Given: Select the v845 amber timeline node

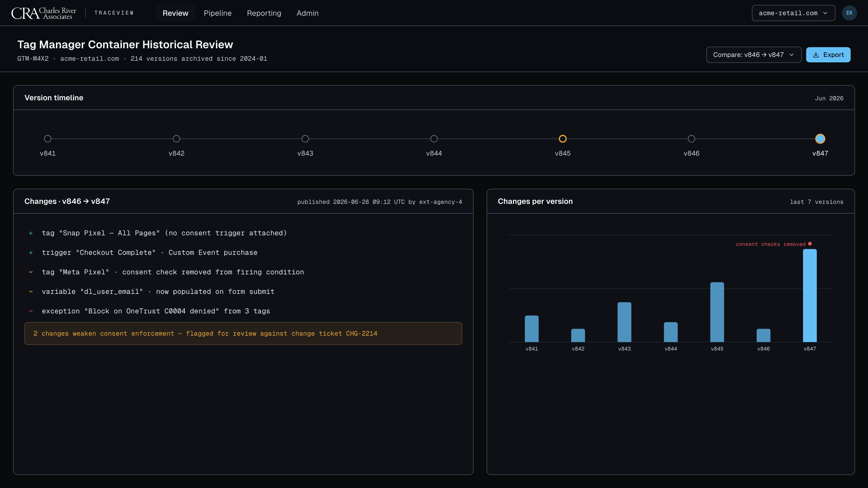Looking at the screenshot, I should (x=562, y=139).
